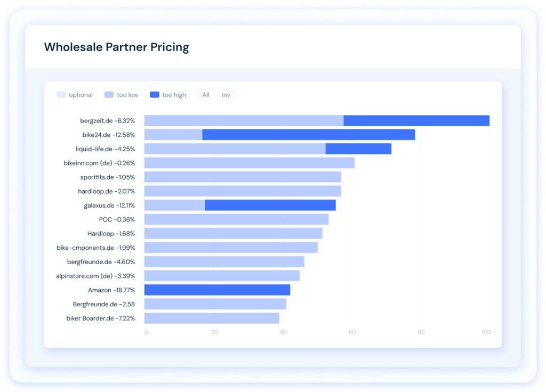Viewport: 546px width, 392px height.
Task: Toggle the 'optional' legend series
Action: [x=75, y=95]
